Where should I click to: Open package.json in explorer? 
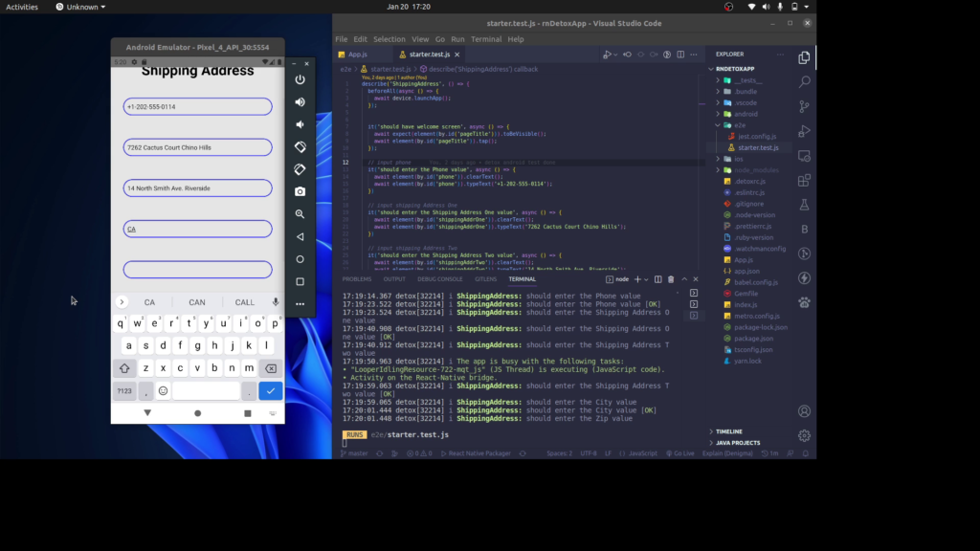[753, 340]
